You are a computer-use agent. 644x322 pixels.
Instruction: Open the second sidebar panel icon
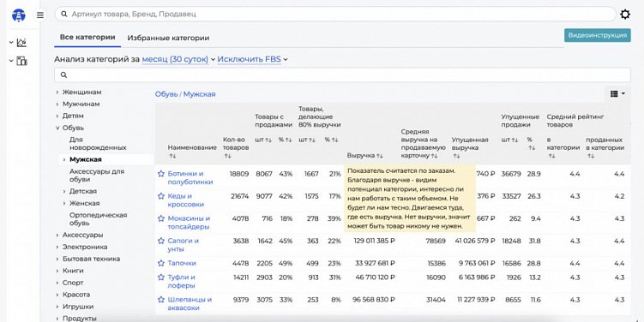click(21, 61)
